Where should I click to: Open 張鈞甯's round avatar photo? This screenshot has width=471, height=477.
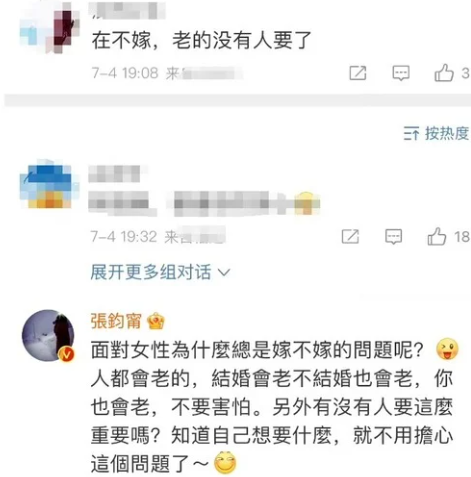48,335
